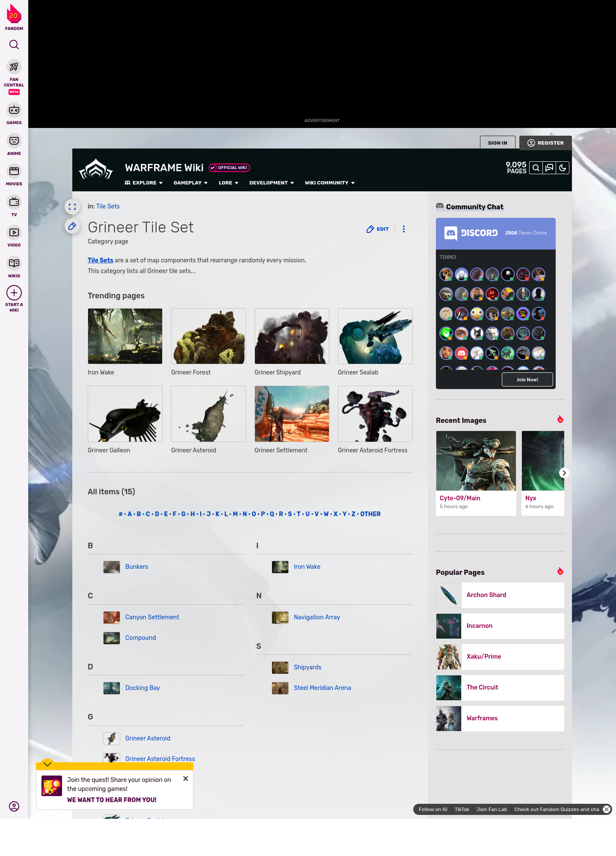The height and width of the screenshot is (856, 616).
Task: Click the Register button
Action: [545, 143]
